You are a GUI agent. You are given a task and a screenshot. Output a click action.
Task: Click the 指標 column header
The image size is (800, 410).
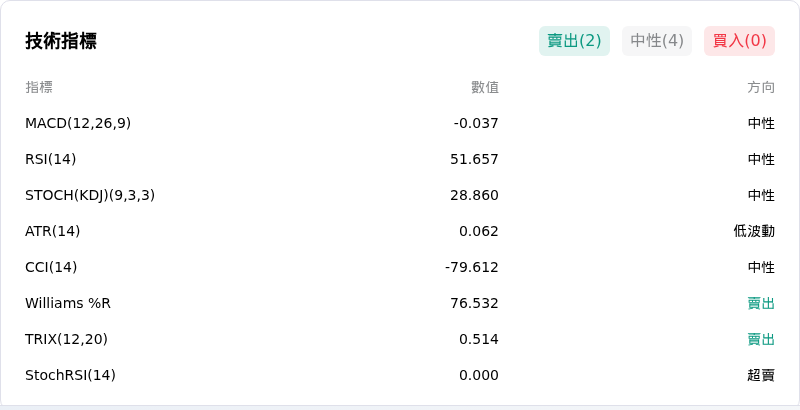(39, 87)
